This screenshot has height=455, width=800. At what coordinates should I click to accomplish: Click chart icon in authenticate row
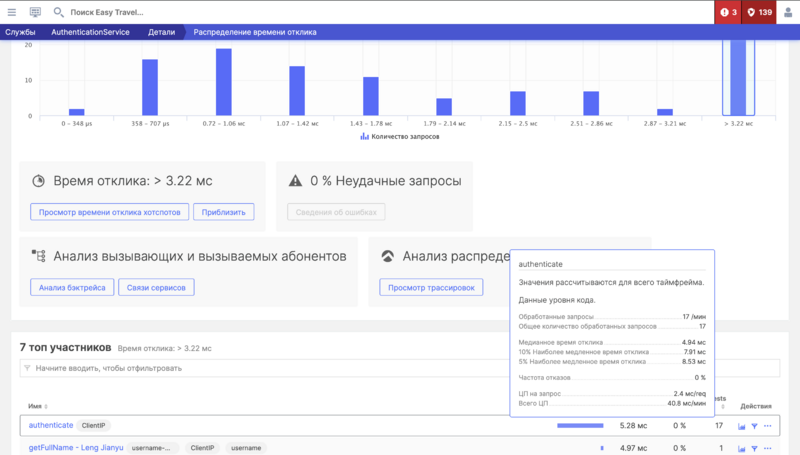[x=742, y=426]
